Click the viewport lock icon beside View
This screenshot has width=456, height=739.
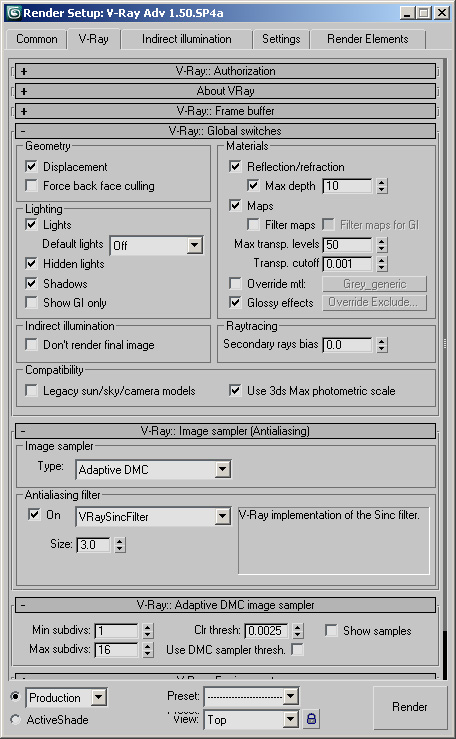[311, 719]
